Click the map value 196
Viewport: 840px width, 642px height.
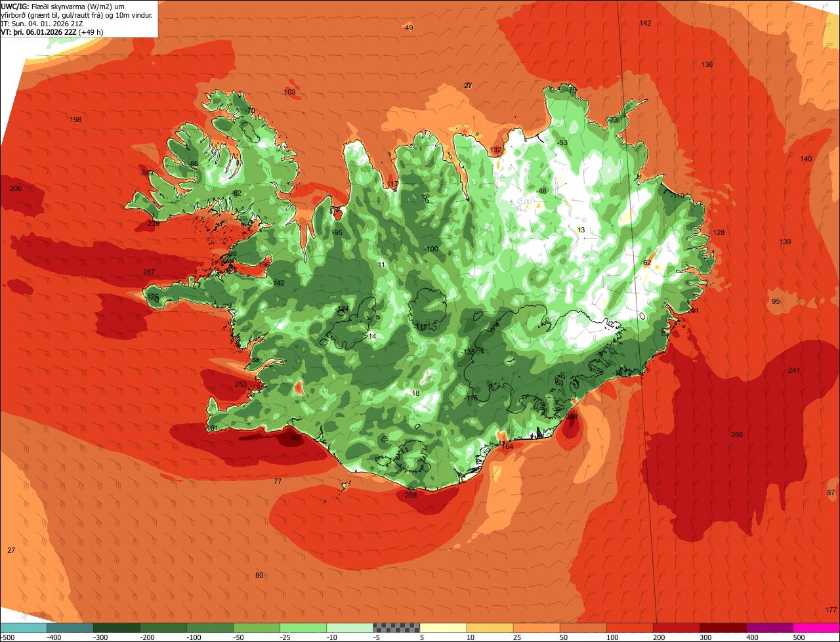click(x=264, y=264)
